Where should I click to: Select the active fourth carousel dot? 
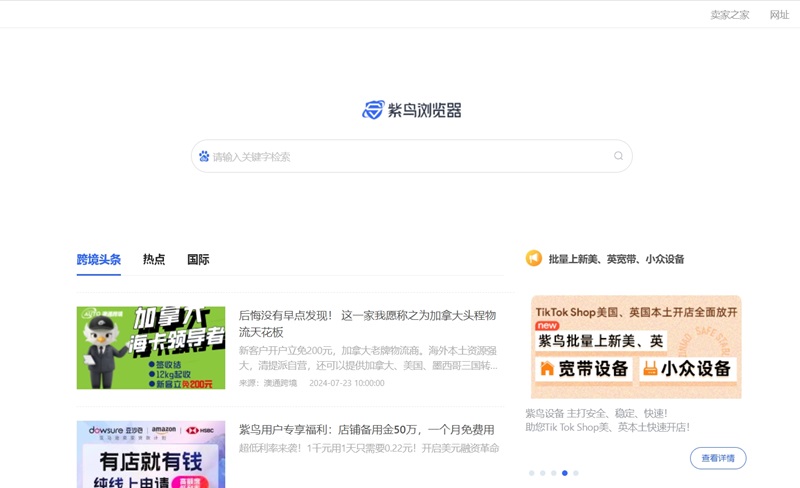pos(565,473)
